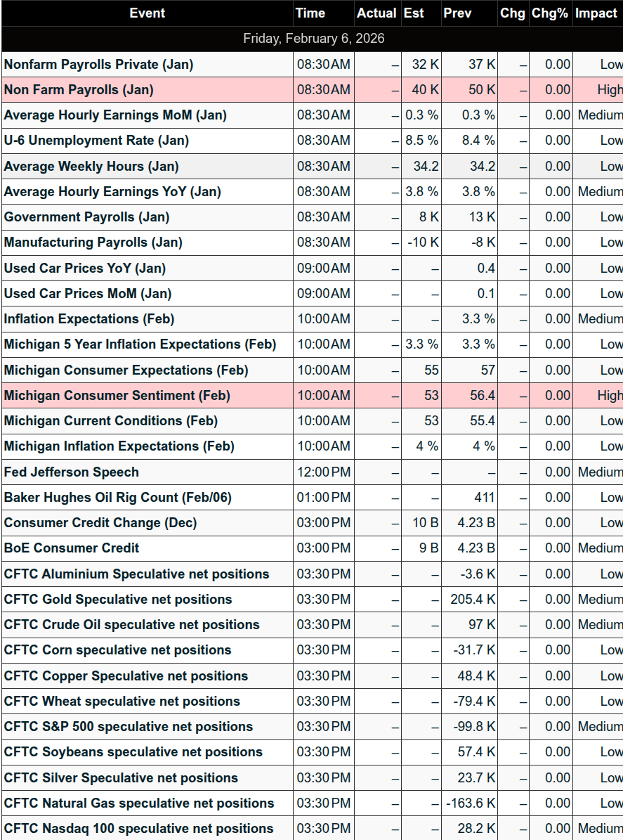Sort by the Event column header
This screenshot has width=623, height=840.
click(x=147, y=13)
